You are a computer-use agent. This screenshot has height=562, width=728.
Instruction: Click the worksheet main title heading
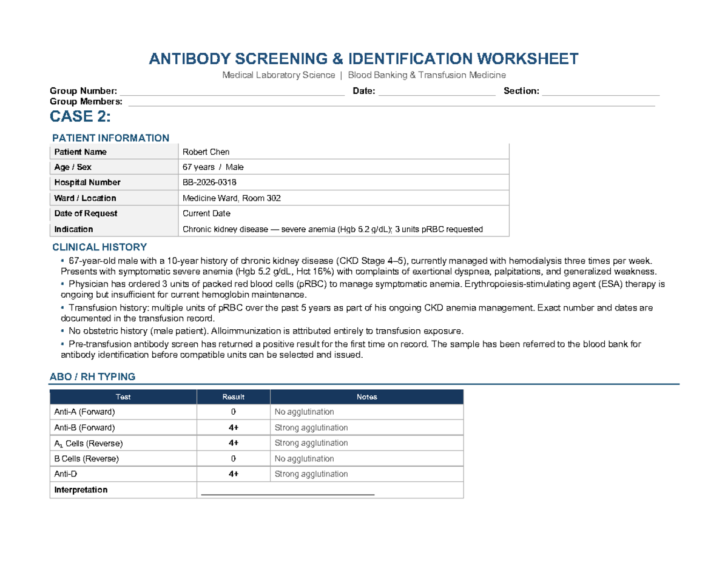click(x=364, y=59)
